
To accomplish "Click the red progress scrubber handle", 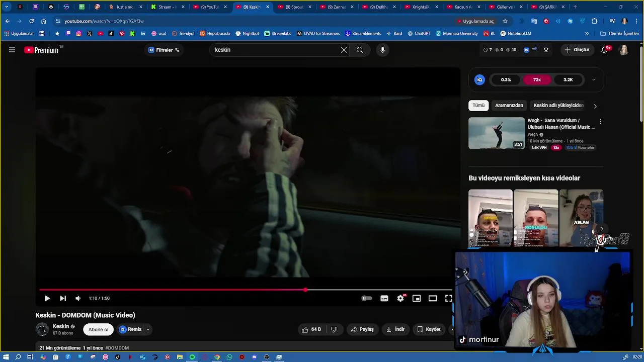I will tap(305, 290).
